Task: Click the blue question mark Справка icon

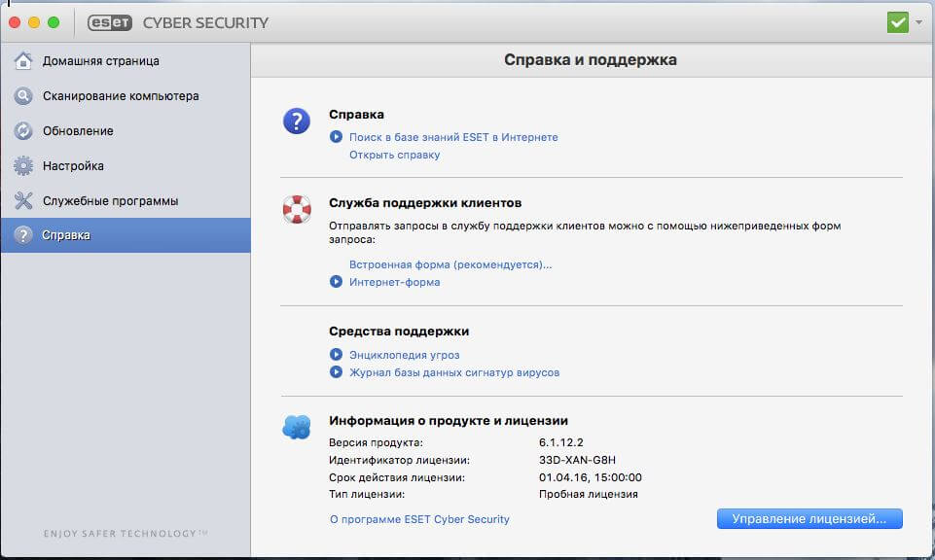Action: (297, 121)
